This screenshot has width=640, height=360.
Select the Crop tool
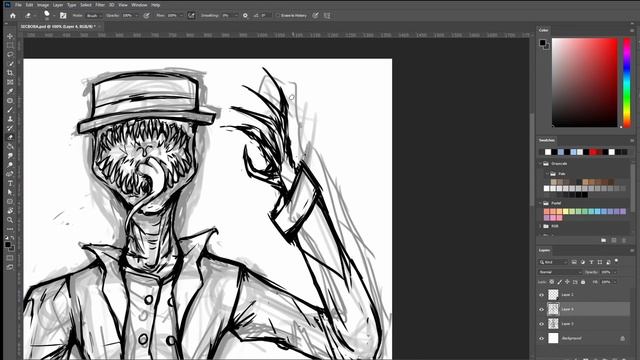pos(10,73)
